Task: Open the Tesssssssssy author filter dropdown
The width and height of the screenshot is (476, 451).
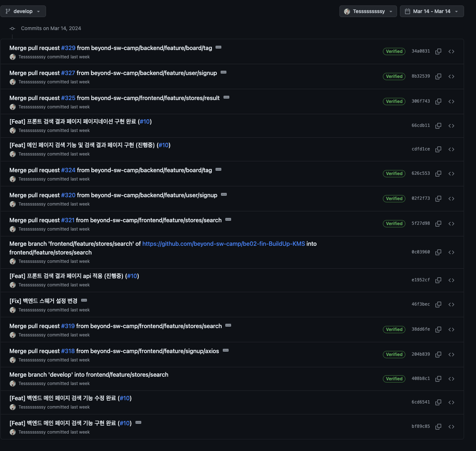Action: click(368, 11)
